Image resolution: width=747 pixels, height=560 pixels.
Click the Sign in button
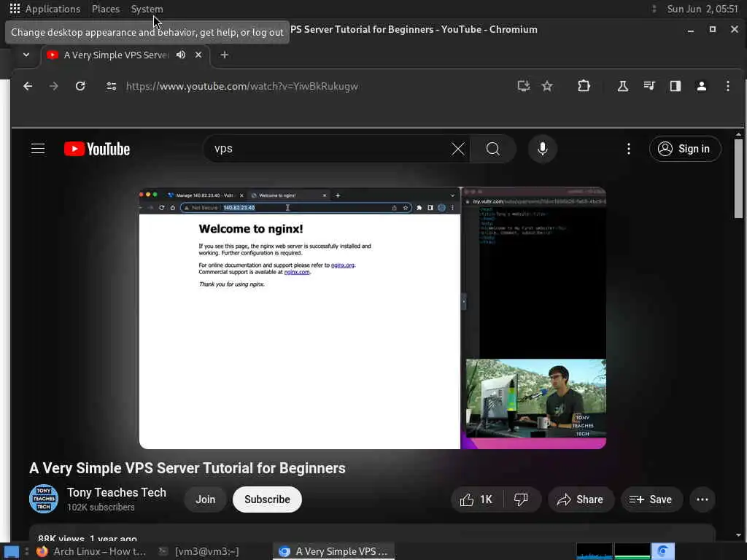[684, 149]
